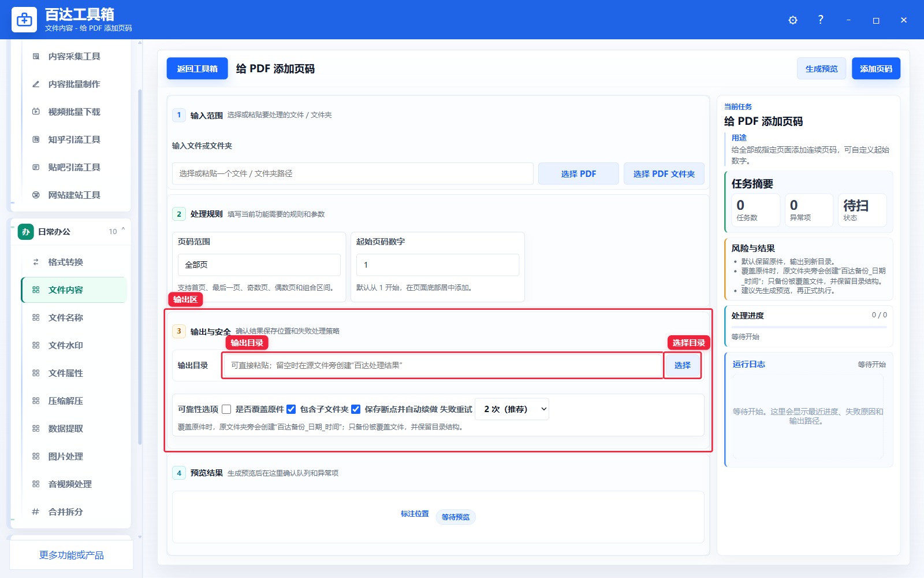This screenshot has width=924, height=578.
Task: Click the 内容采集工具 sidebar icon
Action: click(36, 57)
